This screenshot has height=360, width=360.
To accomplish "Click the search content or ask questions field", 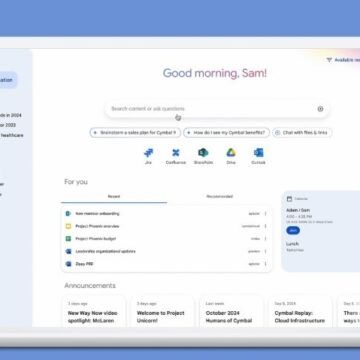I will point(217,109).
